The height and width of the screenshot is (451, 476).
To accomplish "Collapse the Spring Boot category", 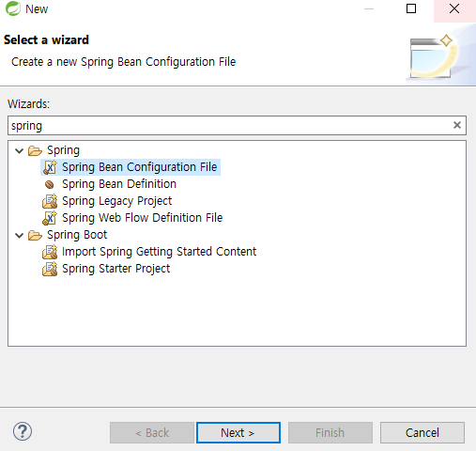I will point(20,235).
